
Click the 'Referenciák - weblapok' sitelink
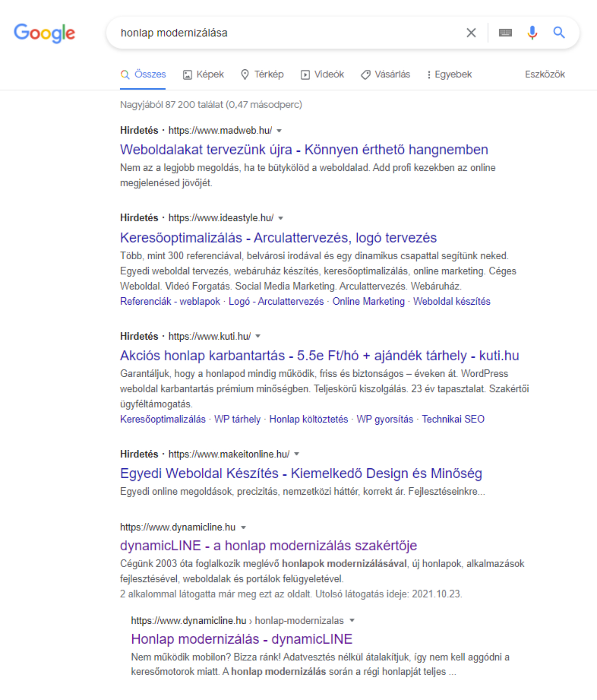(170, 302)
